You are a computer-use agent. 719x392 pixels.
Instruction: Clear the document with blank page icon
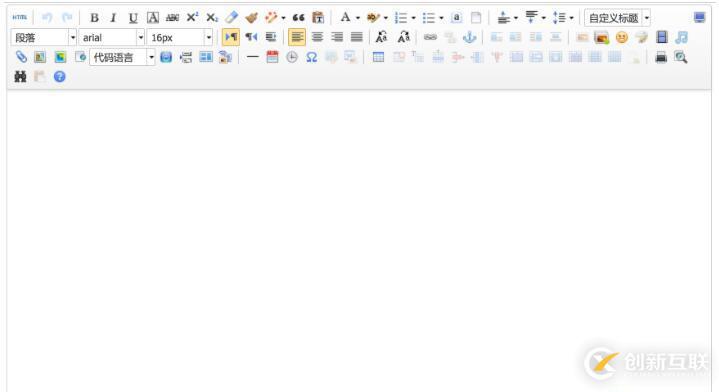[476, 17]
